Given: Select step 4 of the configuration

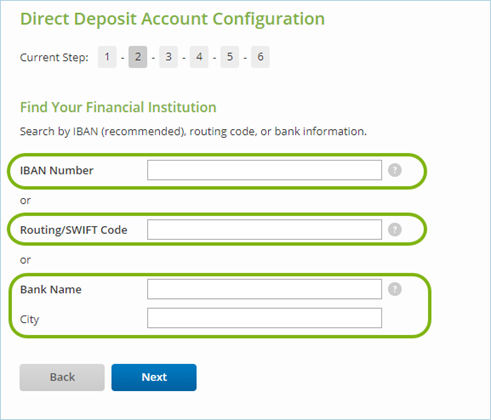Looking at the screenshot, I should (199, 57).
